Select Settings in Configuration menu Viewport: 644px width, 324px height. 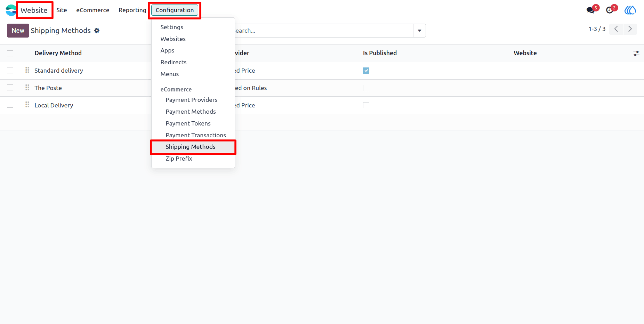[172, 27]
